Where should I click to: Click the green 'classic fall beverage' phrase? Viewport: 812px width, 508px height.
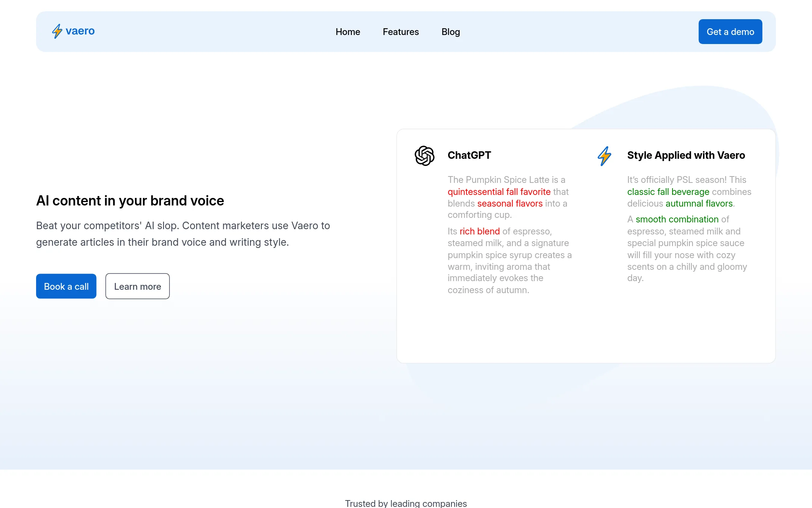click(668, 192)
